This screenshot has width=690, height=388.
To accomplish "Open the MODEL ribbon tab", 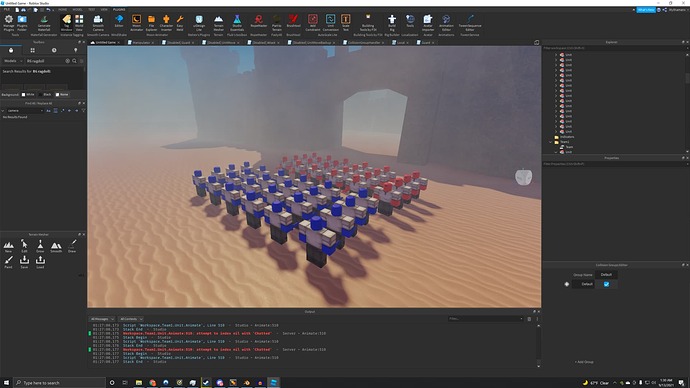I will click(x=77, y=10).
